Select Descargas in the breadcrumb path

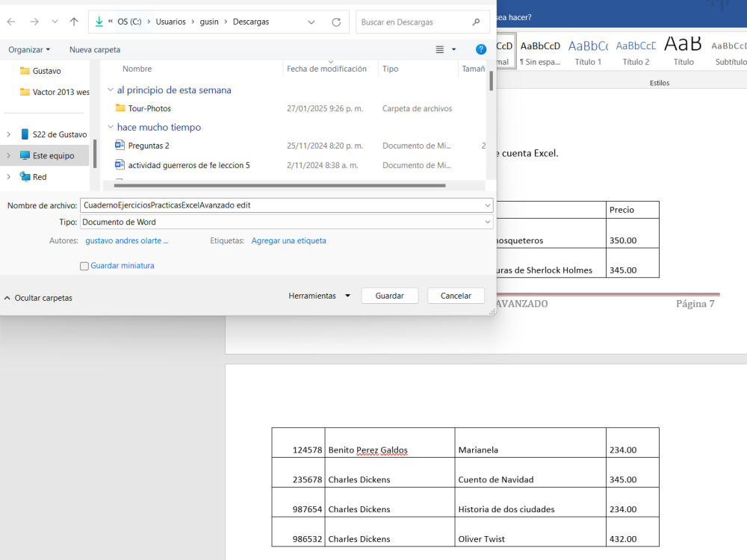[x=251, y=22]
